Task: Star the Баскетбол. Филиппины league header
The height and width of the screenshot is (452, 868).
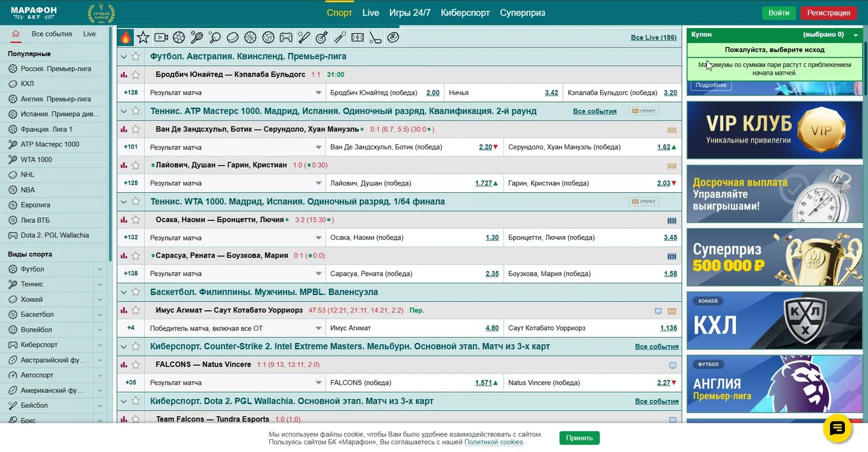Action: [x=135, y=292]
